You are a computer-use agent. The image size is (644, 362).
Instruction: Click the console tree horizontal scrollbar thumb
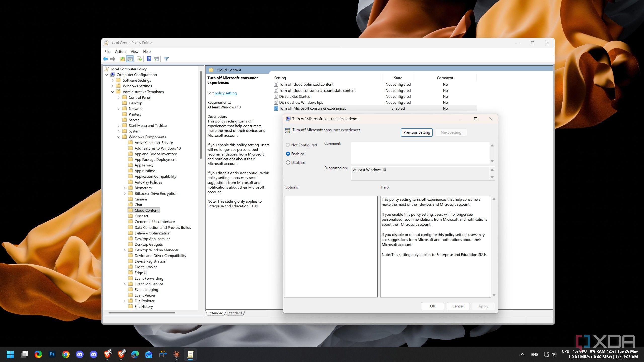(x=142, y=313)
